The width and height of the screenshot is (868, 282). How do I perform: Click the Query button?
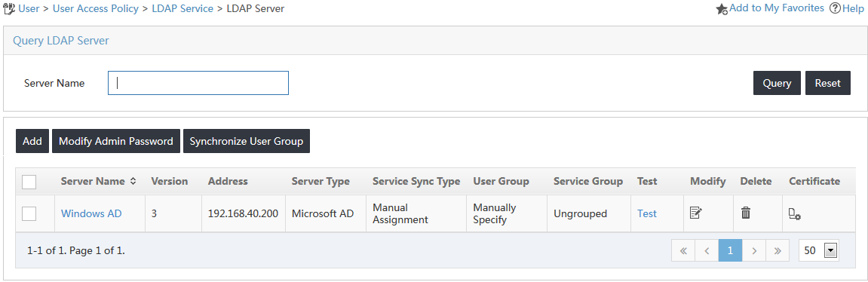point(777,83)
